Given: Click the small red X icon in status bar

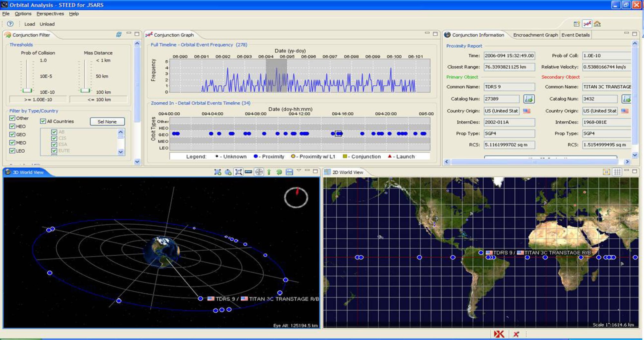Looking at the screenshot, I should pyautogui.click(x=516, y=334).
